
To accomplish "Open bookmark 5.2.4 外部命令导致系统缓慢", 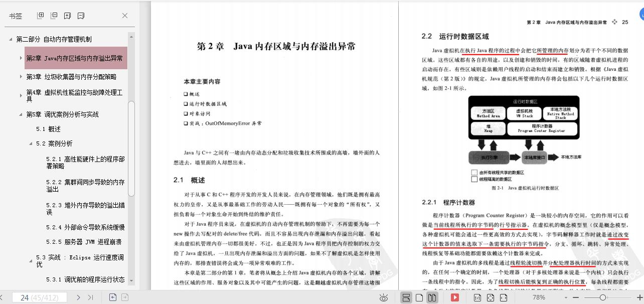I will tap(85, 227).
